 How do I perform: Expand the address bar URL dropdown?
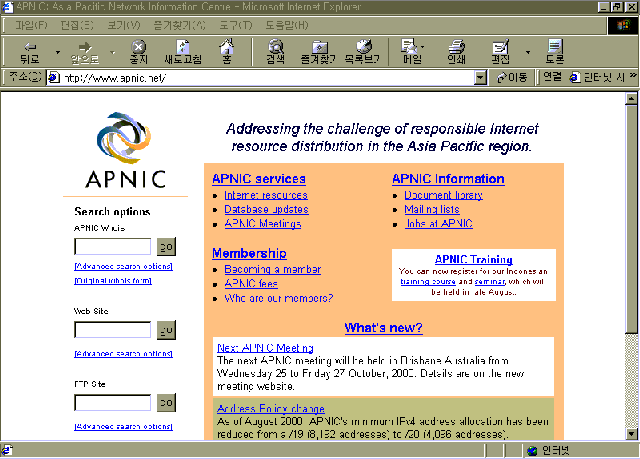coord(481,78)
